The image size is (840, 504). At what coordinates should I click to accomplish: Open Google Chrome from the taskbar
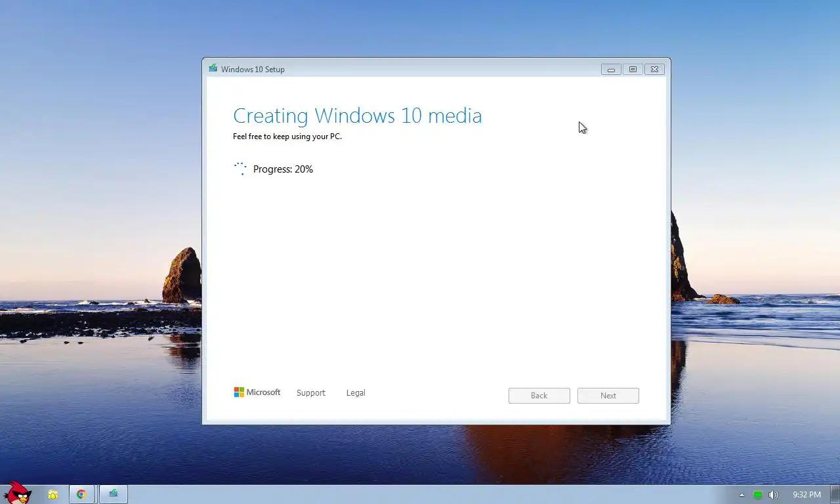point(81,494)
